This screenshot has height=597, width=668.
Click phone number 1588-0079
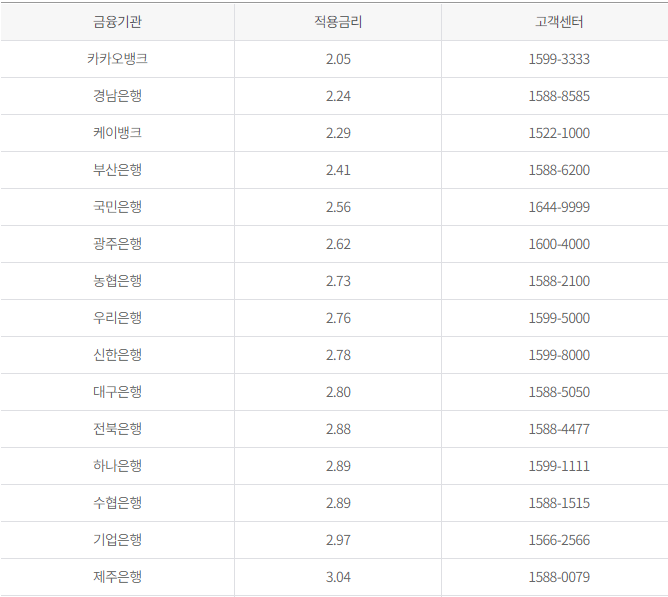pyautogui.click(x=559, y=577)
